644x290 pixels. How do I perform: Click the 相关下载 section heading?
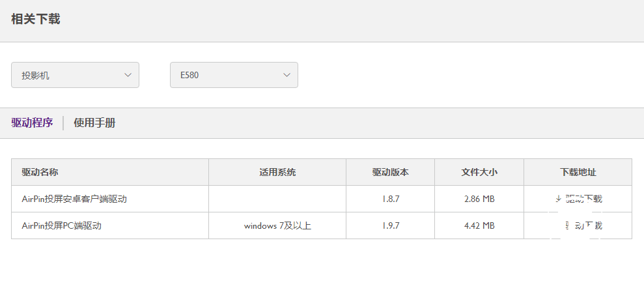tap(36, 19)
